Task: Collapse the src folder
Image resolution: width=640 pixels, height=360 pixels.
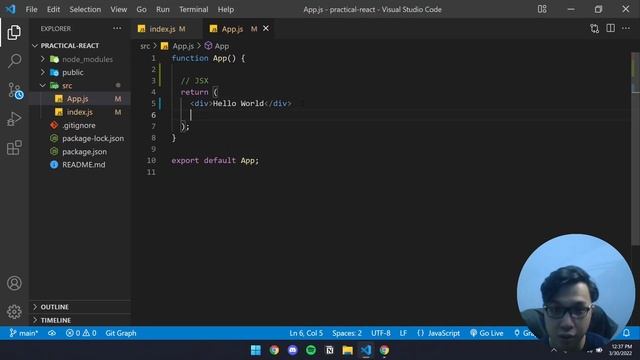Action: click(42, 85)
